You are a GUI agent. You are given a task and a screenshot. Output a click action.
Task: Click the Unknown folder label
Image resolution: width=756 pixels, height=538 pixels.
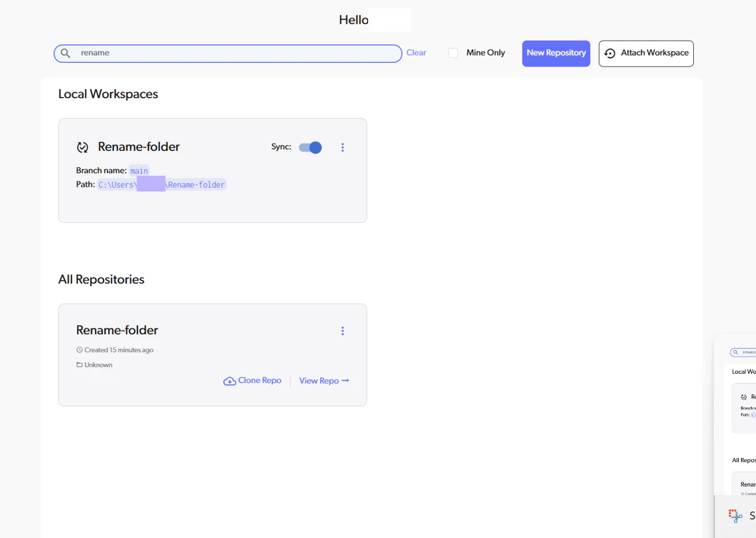pos(99,365)
